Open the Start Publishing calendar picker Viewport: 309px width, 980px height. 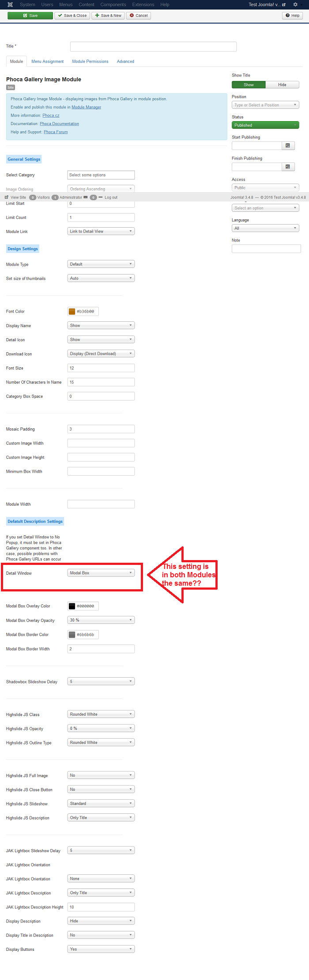288,145
